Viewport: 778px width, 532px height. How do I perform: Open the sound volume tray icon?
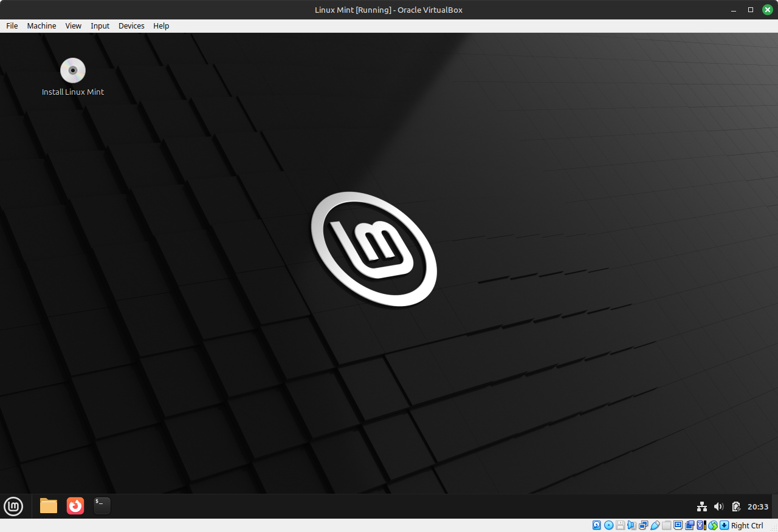(719, 506)
